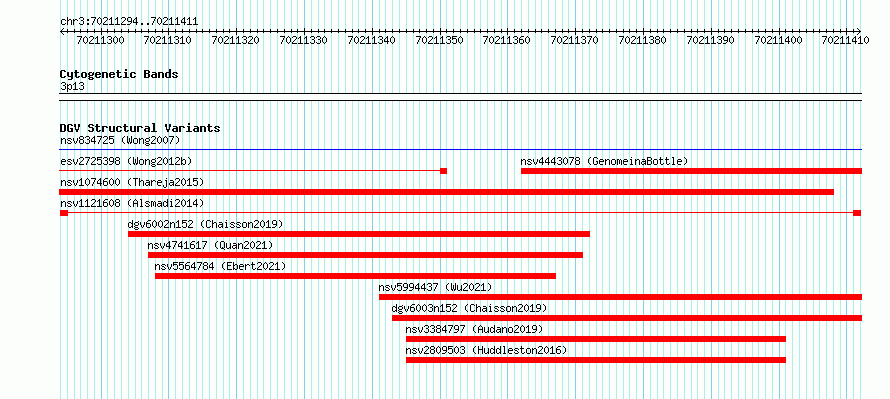Click ruler position 70211390

711,40
